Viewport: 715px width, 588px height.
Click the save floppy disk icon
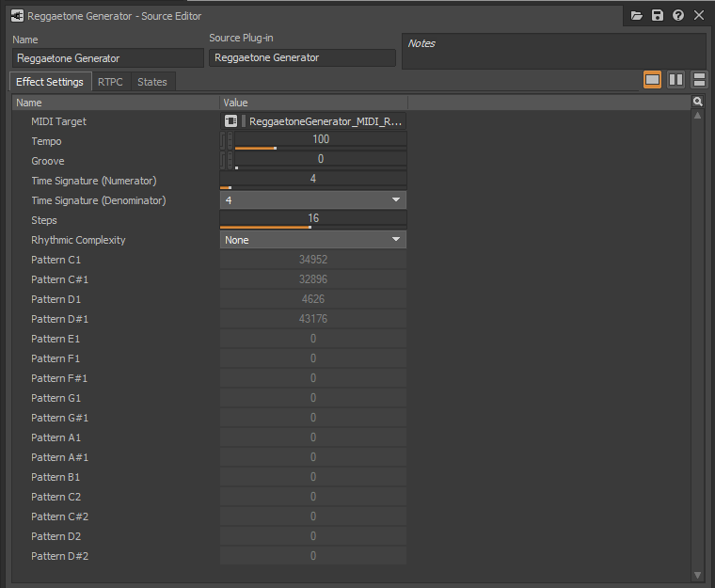(x=657, y=16)
